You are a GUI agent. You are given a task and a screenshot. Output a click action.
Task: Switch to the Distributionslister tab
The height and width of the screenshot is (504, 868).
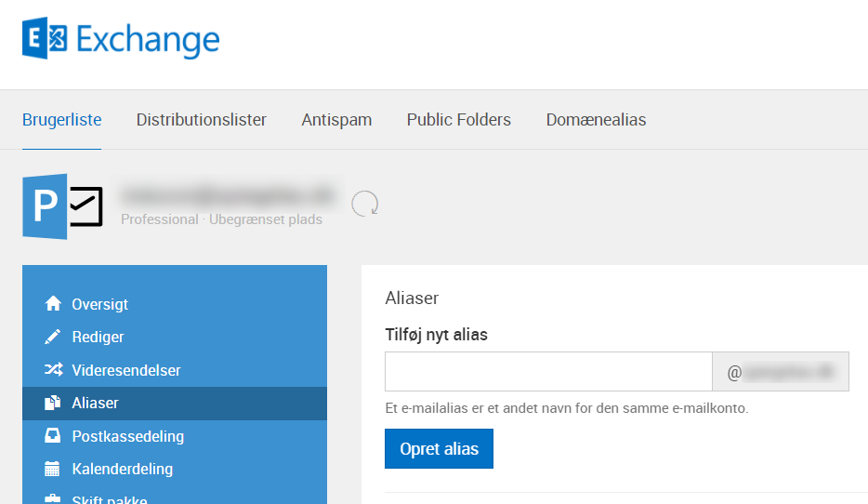tap(202, 120)
